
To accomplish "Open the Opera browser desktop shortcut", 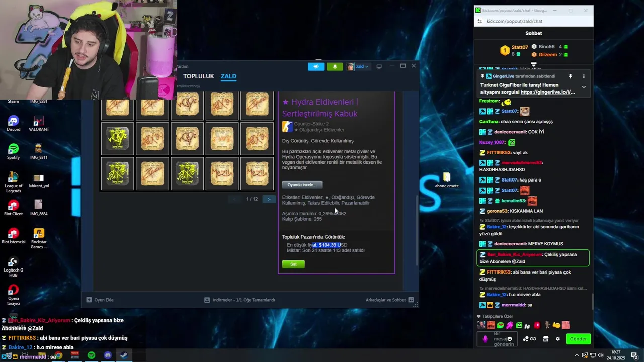I will click(x=14, y=295).
